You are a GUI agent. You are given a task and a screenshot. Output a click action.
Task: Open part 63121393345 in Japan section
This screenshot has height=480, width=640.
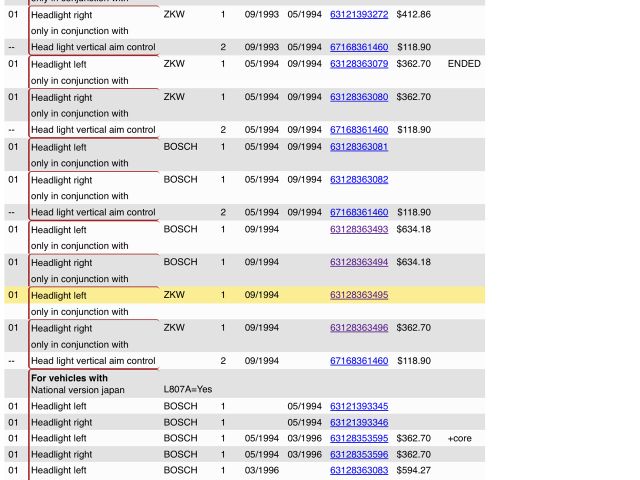[x=359, y=406]
